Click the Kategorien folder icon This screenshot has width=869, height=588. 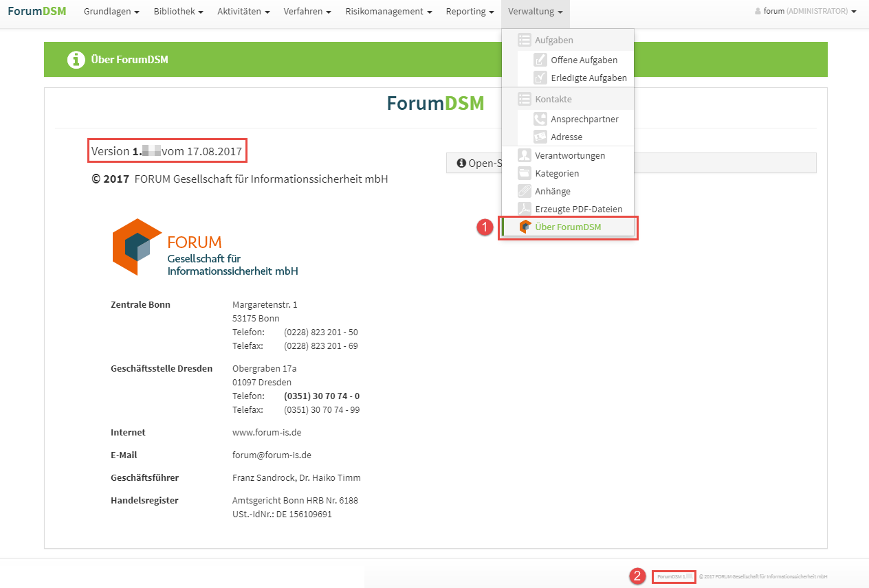tap(525, 173)
